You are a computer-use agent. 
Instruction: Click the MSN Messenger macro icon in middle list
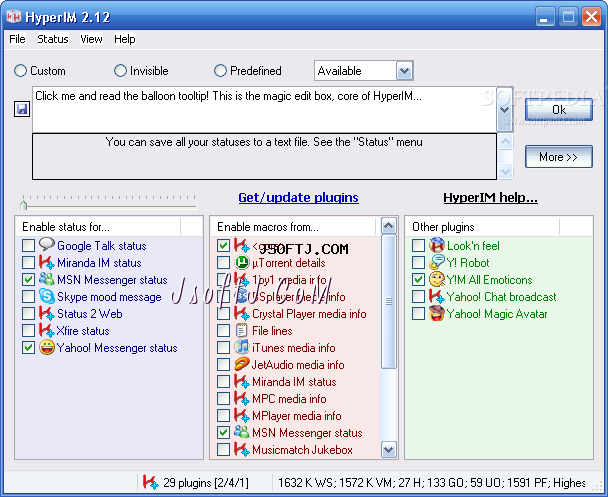(x=242, y=432)
